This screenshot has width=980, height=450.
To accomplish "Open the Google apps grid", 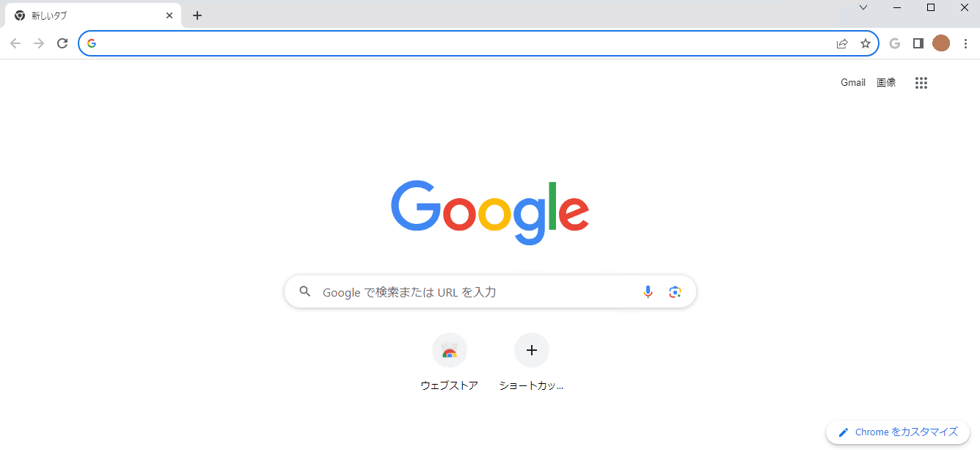I will 921,83.
